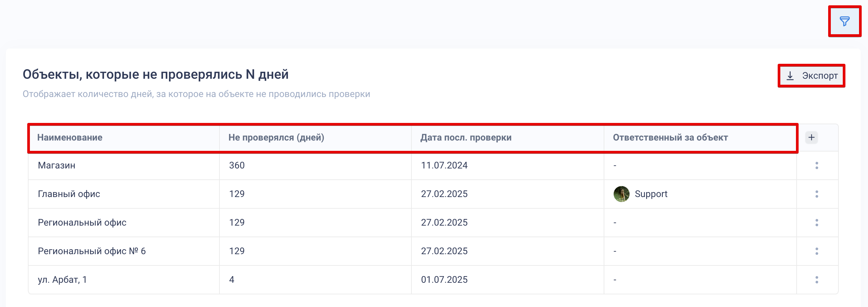Select the Магазин object name
The image size is (868, 307).
pos(56,165)
